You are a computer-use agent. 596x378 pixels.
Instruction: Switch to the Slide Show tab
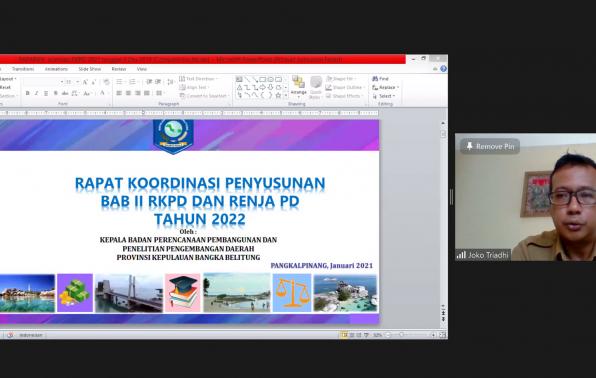tap(90, 69)
